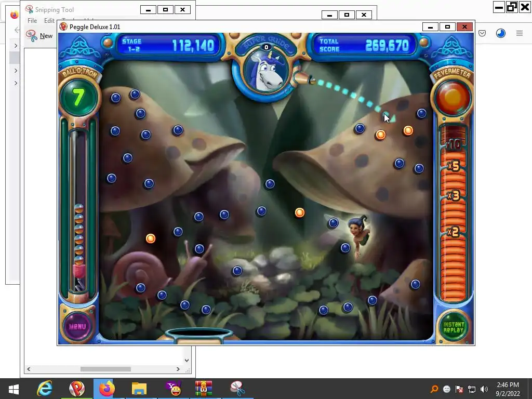Close the Peggle Deluxe window
Screen dimensions: 532x399
click(464, 27)
